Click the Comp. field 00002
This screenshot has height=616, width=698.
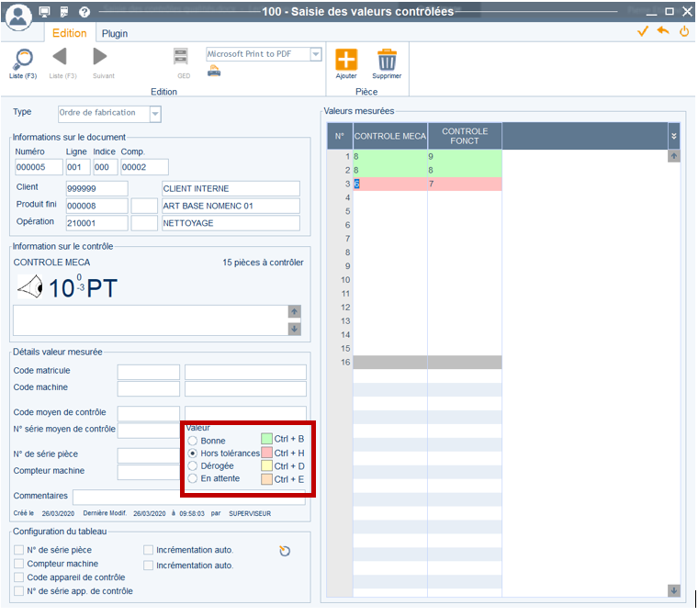pos(144,167)
